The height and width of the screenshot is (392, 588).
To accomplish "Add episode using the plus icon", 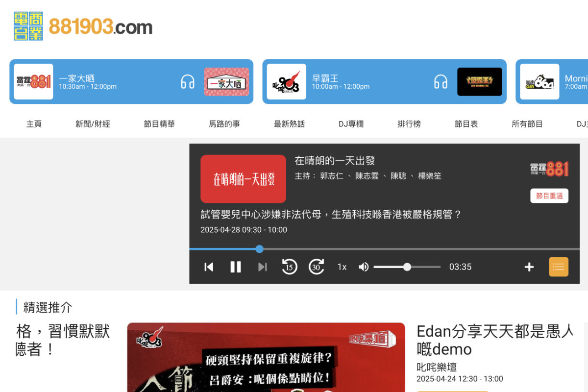I will [x=529, y=267].
